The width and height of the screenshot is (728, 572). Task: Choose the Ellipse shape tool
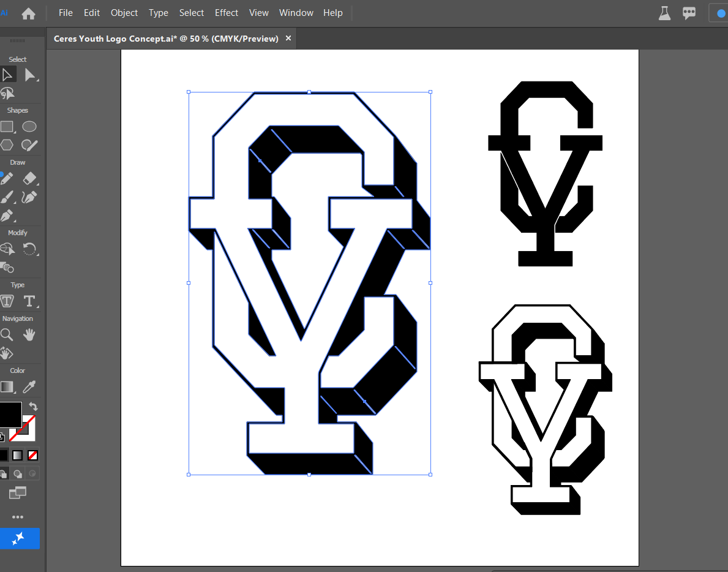pos(29,127)
